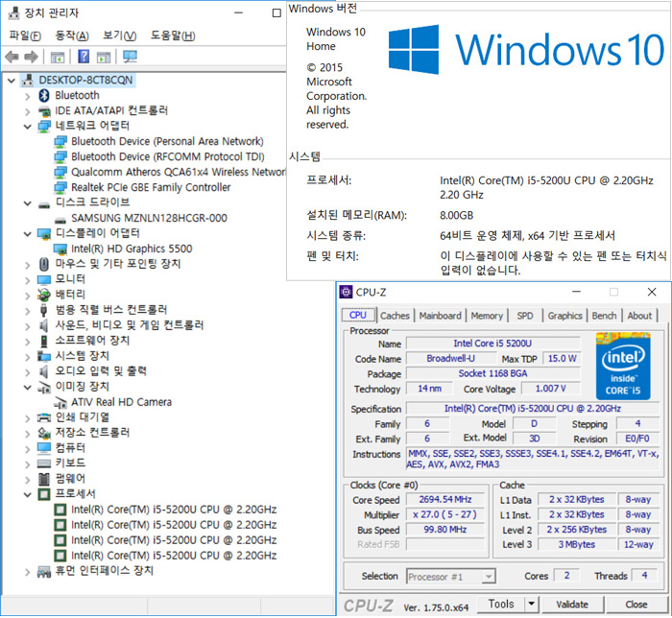Click the 컴퓨터 category icon
This screenshot has height=618, width=672.
pyautogui.click(x=44, y=448)
